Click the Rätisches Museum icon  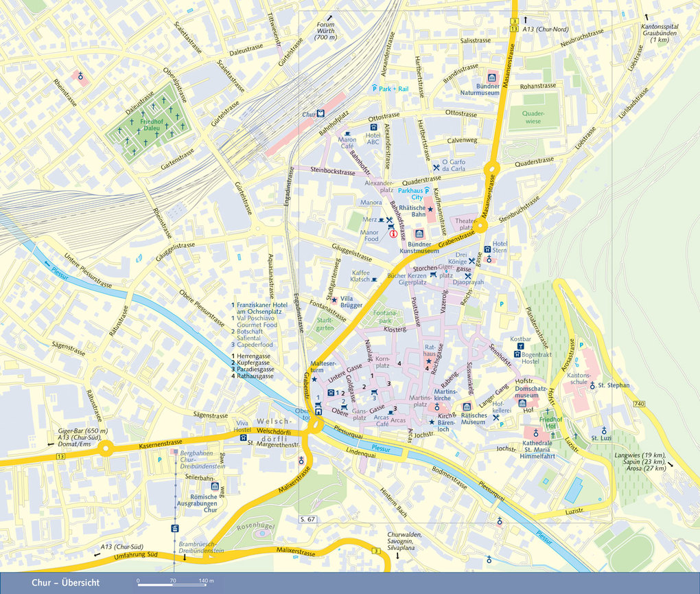click(467, 407)
